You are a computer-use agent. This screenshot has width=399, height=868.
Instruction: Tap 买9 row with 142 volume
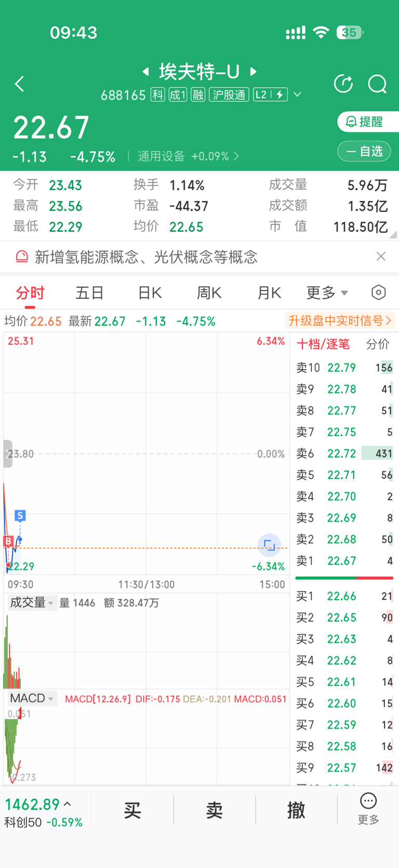click(x=344, y=768)
